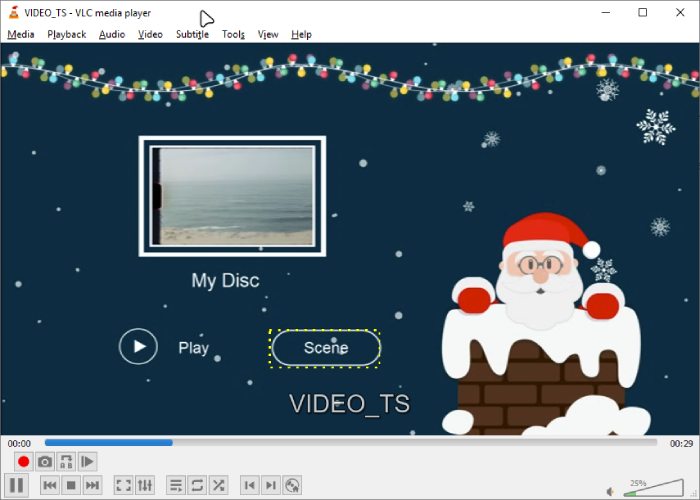This screenshot has height=500, width=700.
Task: Go to next DVD chapter
Action: (271, 485)
